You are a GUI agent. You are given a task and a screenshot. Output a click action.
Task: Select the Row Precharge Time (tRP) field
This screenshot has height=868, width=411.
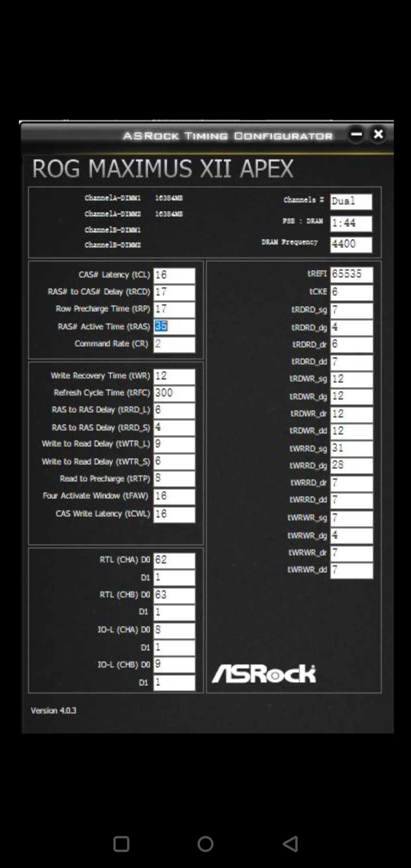pyautogui.click(x=174, y=309)
